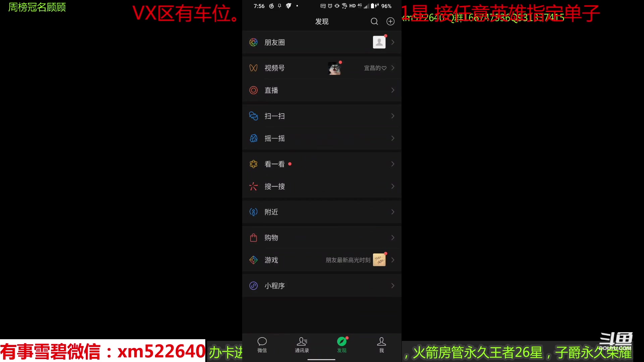This screenshot has height=362, width=644.
Task: Select 微信 tab at bottom
Action: point(262,345)
